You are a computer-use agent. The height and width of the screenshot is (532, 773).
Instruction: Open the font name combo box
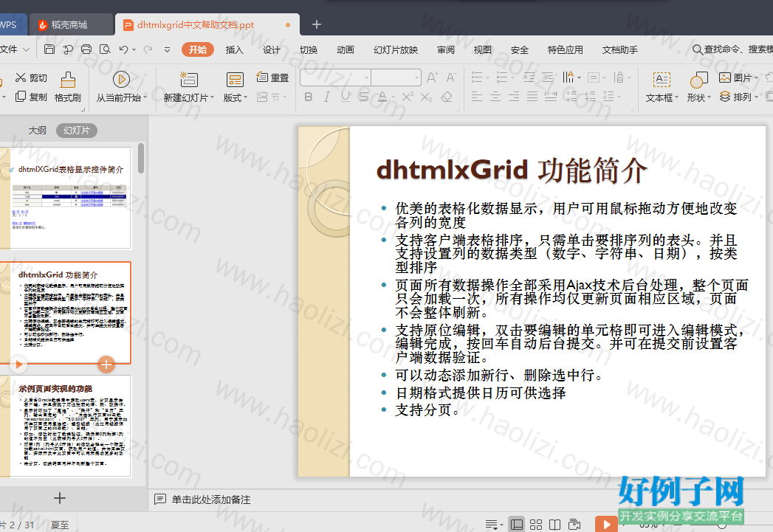[335, 77]
